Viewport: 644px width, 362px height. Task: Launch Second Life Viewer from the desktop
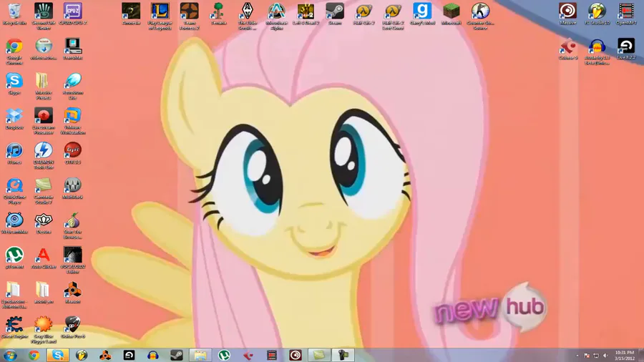tap(44, 16)
